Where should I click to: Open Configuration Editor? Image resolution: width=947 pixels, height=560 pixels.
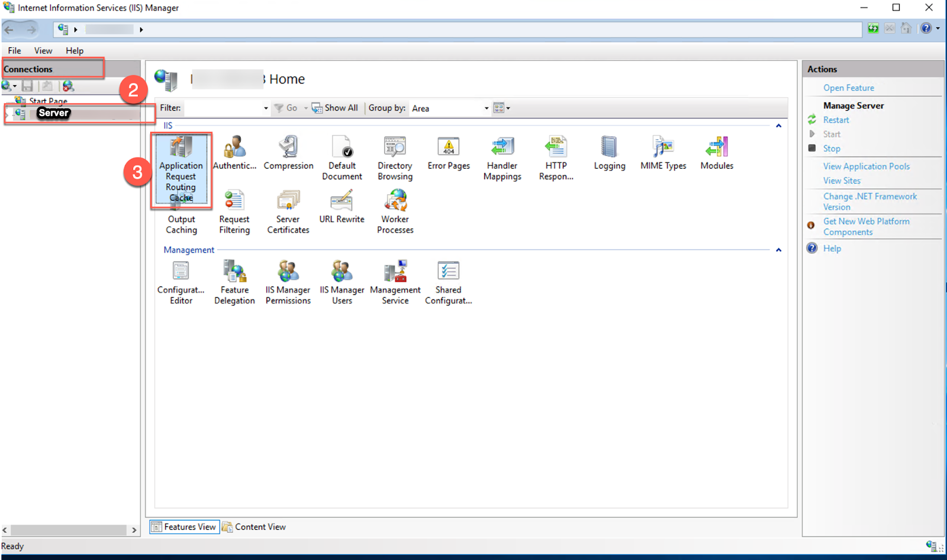181,283
